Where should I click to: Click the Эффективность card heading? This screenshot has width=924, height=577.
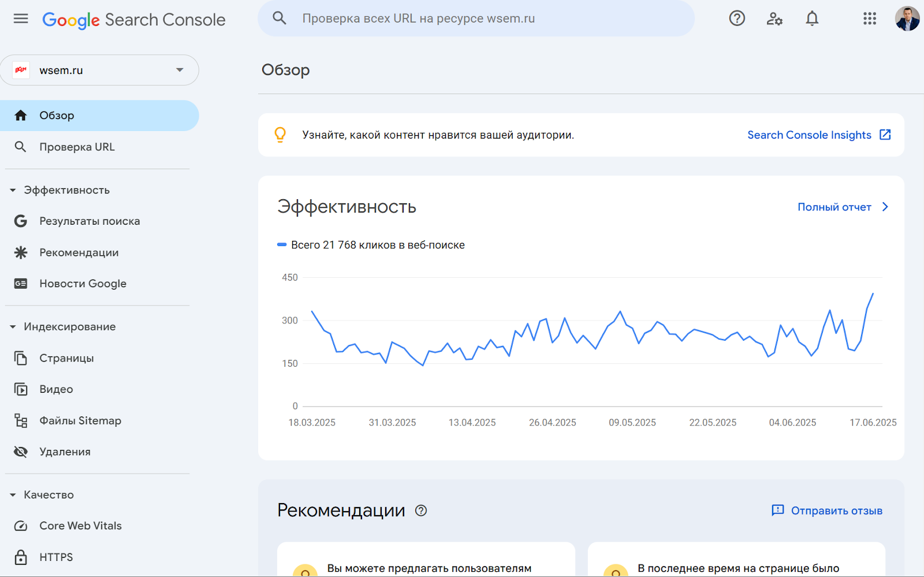click(x=346, y=207)
